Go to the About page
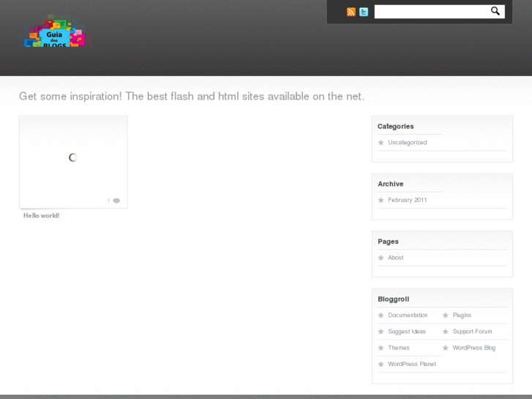532x399 pixels. click(x=396, y=258)
